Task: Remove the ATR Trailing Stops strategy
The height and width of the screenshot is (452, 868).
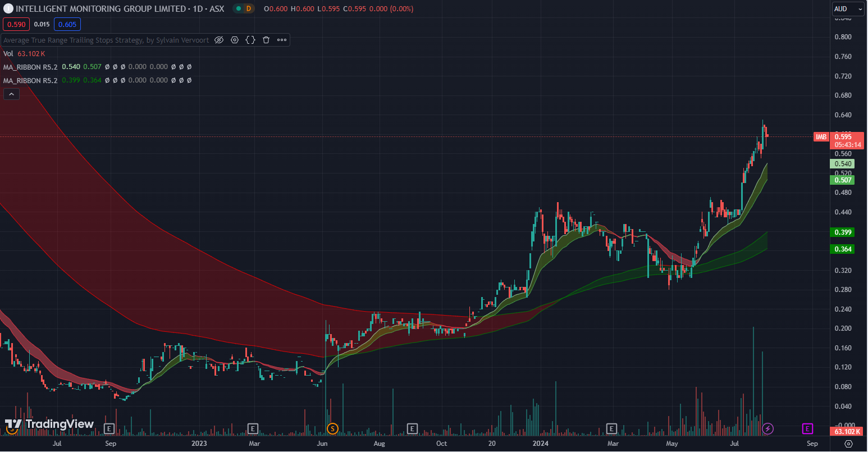Action: pos(266,40)
